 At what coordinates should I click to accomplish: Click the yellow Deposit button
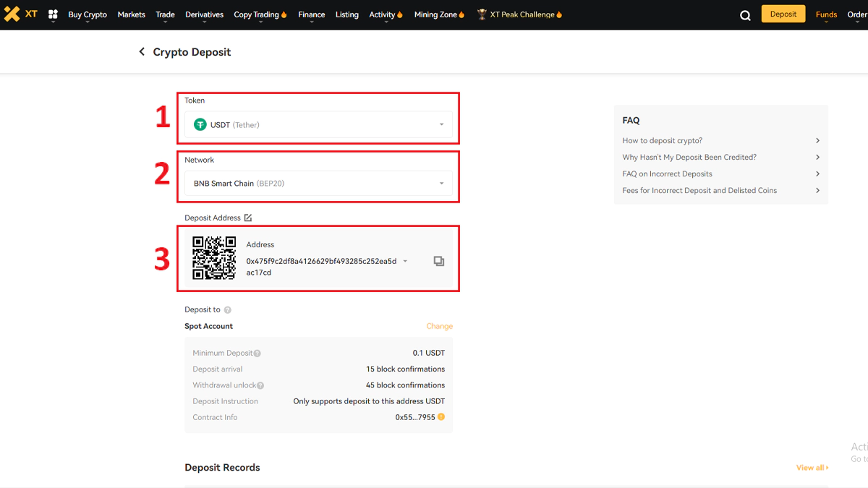(x=783, y=14)
